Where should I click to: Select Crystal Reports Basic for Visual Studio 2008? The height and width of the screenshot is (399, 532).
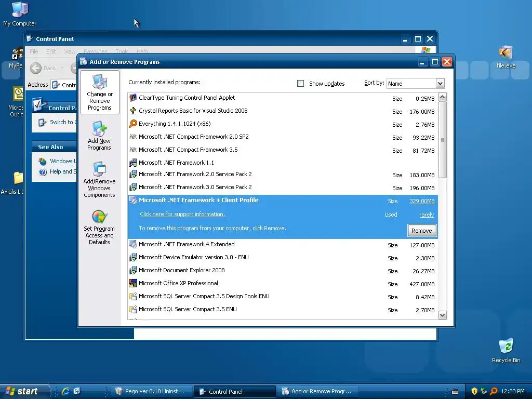pyautogui.click(x=193, y=111)
